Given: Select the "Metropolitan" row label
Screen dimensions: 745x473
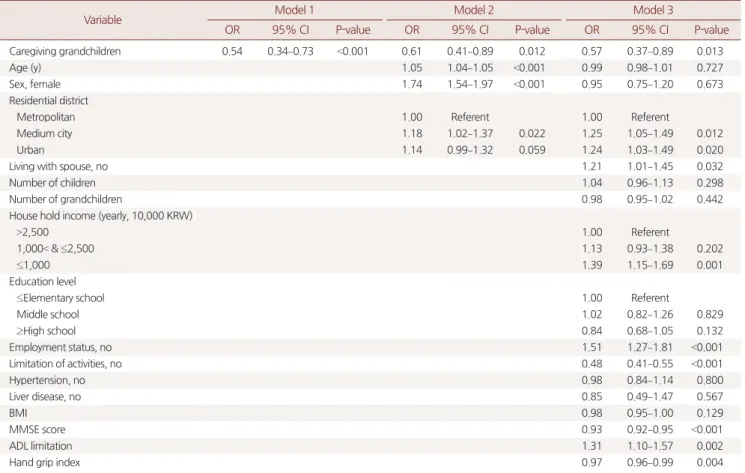Looking at the screenshot, I should coord(46,117).
